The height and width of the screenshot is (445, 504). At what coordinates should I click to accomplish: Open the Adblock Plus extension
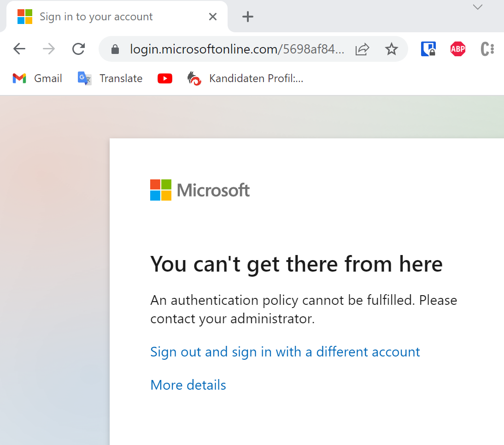click(457, 48)
